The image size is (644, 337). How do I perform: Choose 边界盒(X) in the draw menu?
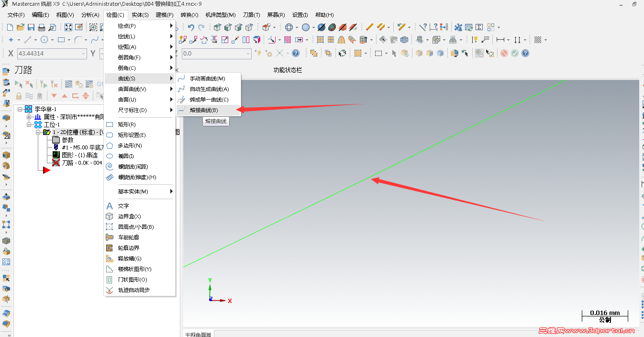tap(140, 216)
